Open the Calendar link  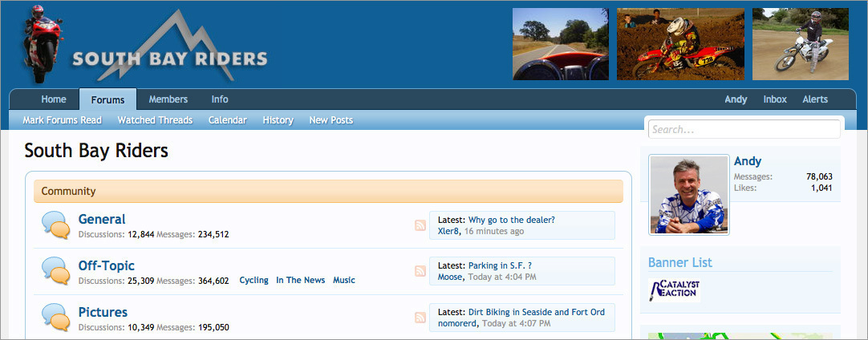tap(228, 120)
